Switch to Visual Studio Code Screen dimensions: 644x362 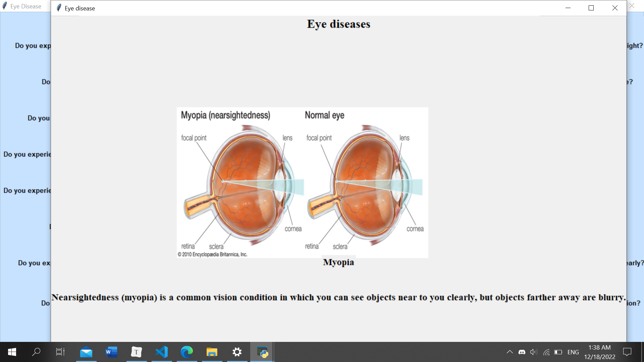162,352
